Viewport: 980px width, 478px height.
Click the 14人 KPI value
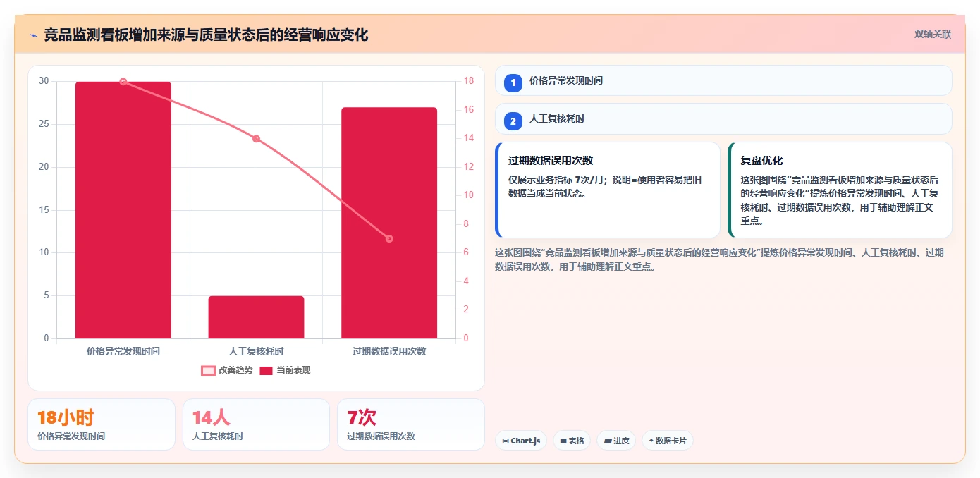pyautogui.click(x=212, y=417)
